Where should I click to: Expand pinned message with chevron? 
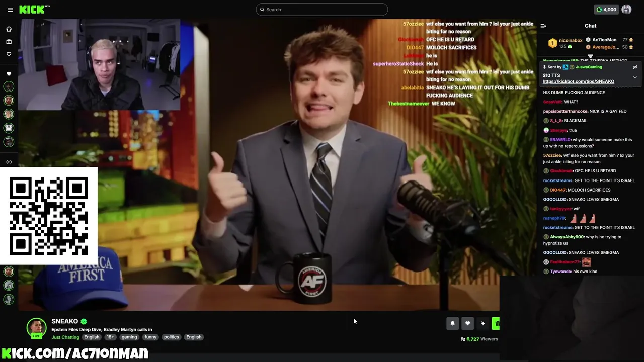635,77
